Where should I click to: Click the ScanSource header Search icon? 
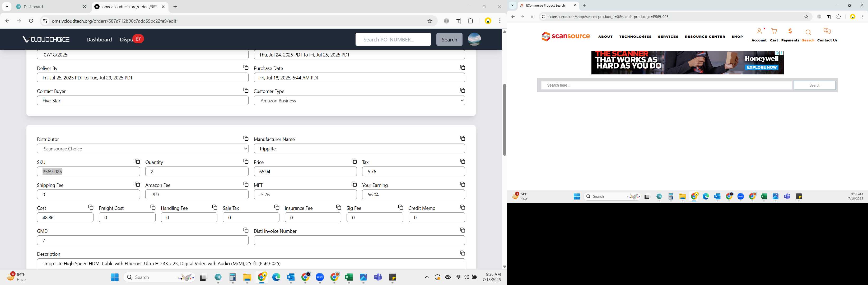[808, 35]
